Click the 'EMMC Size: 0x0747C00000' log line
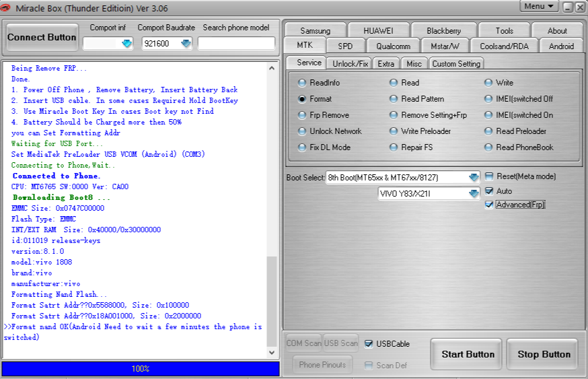Image resolution: width=588 pixels, height=379 pixels. point(58,208)
